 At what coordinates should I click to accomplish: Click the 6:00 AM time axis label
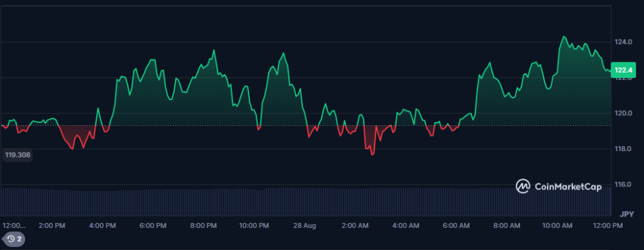(x=457, y=225)
